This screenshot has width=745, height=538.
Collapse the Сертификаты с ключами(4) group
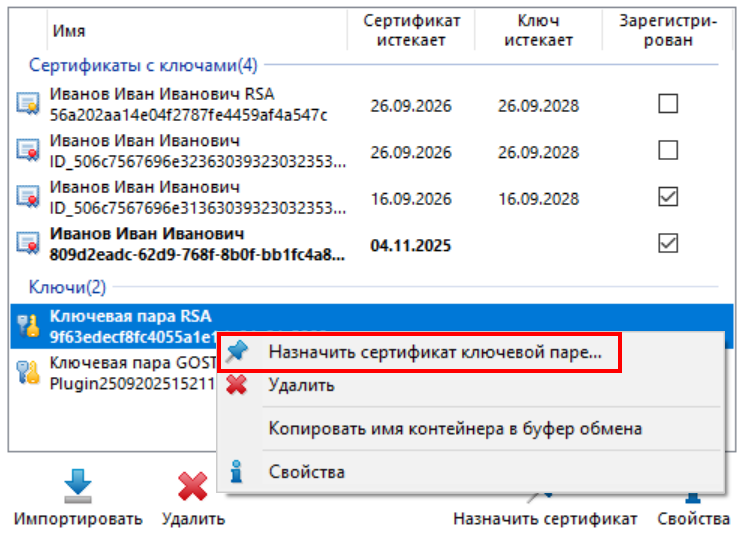pos(143,65)
